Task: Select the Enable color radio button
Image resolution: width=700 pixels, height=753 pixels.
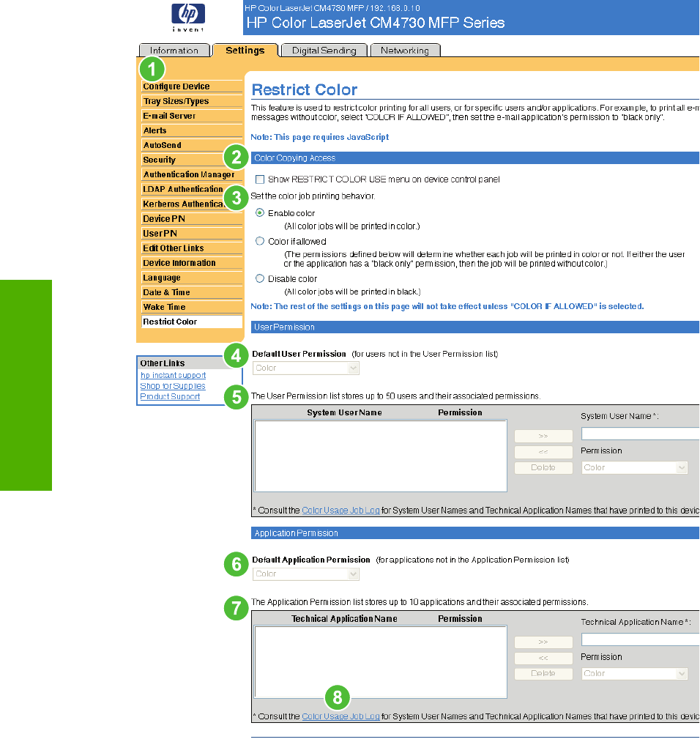Action: click(260, 212)
